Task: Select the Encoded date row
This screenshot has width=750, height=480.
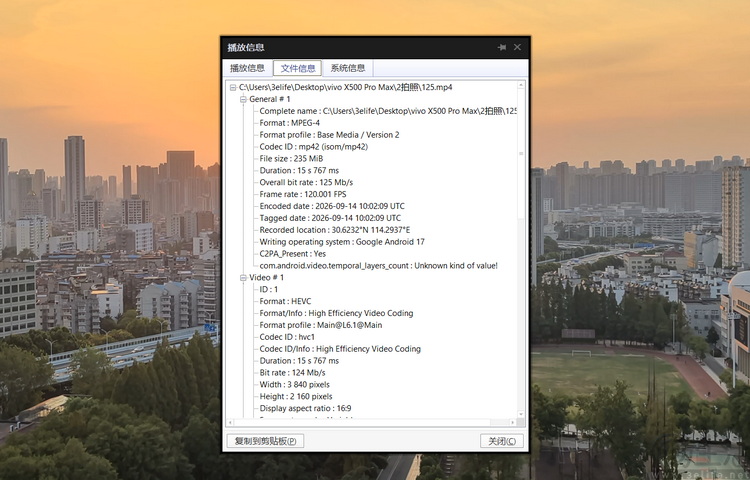Action: [x=332, y=207]
